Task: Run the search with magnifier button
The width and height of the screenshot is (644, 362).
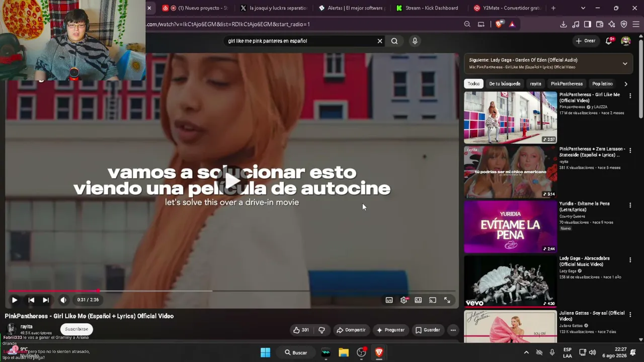Action: click(394, 41)
